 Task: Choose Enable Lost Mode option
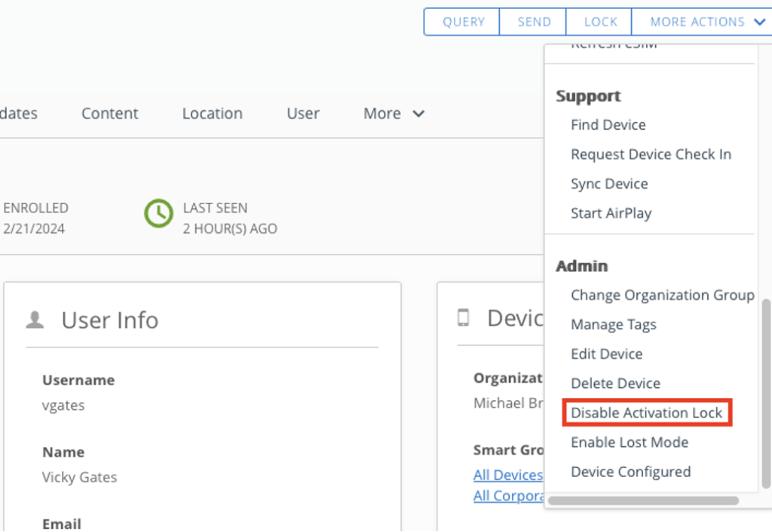click(629, 442)
